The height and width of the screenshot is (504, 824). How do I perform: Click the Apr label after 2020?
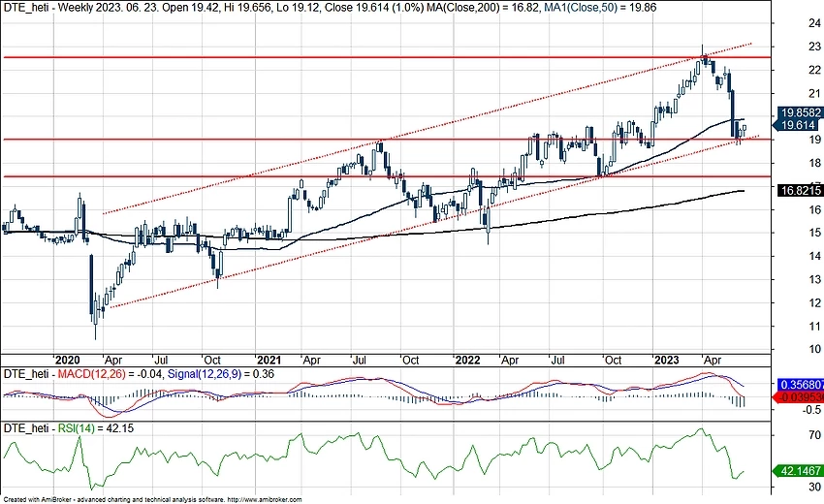click(x=113, y=361)
